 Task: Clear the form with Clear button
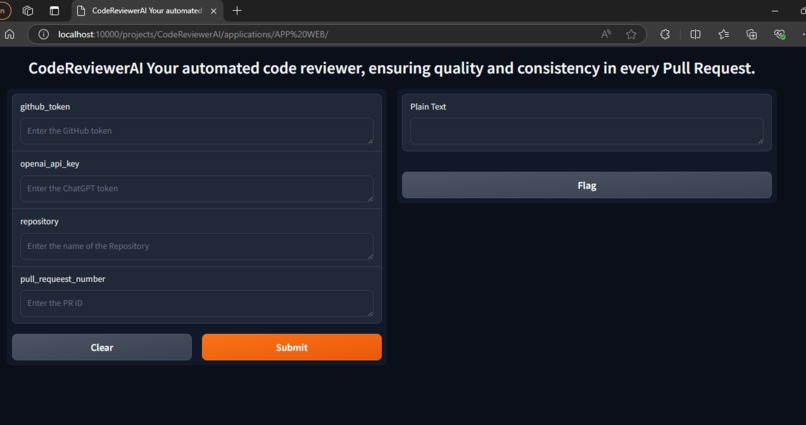click(102, 347)
